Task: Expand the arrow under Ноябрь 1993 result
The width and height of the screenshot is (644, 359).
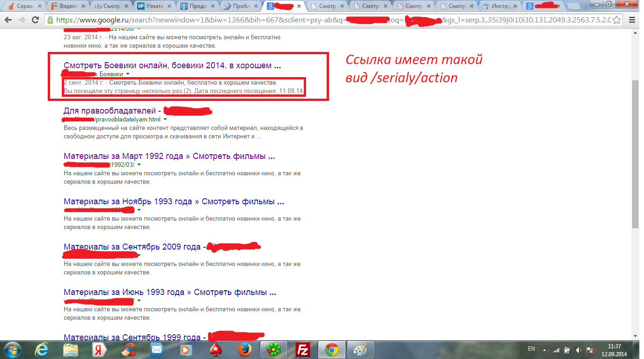Action: point(139,210)
